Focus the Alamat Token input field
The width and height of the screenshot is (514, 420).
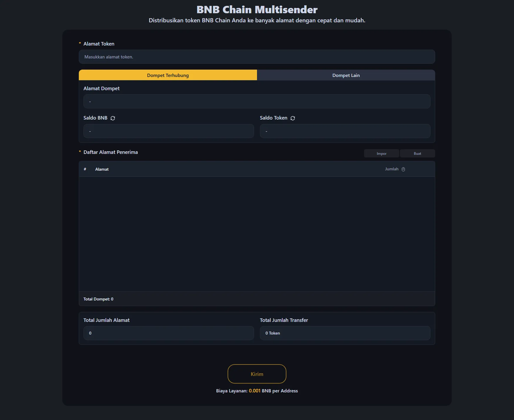(257, 57)
